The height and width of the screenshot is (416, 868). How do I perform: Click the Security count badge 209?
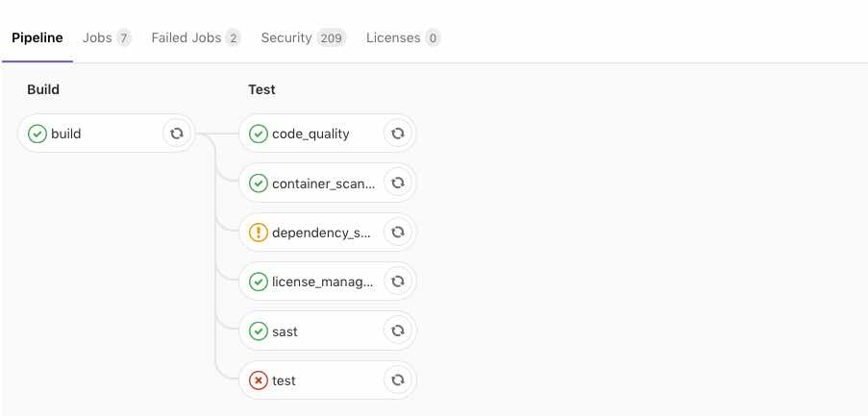coord(332,38)
